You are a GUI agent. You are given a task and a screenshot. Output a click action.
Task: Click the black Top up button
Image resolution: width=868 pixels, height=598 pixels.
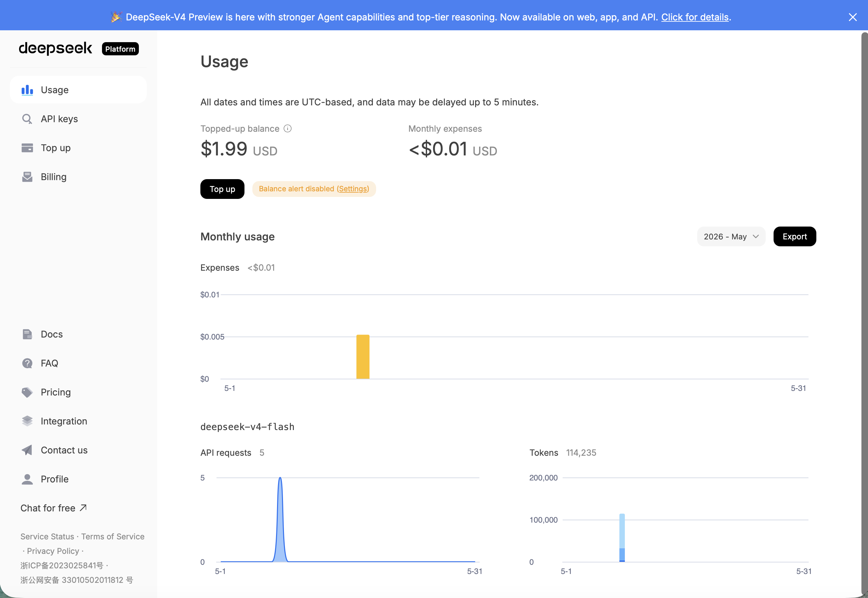click(x=222, y=189)
